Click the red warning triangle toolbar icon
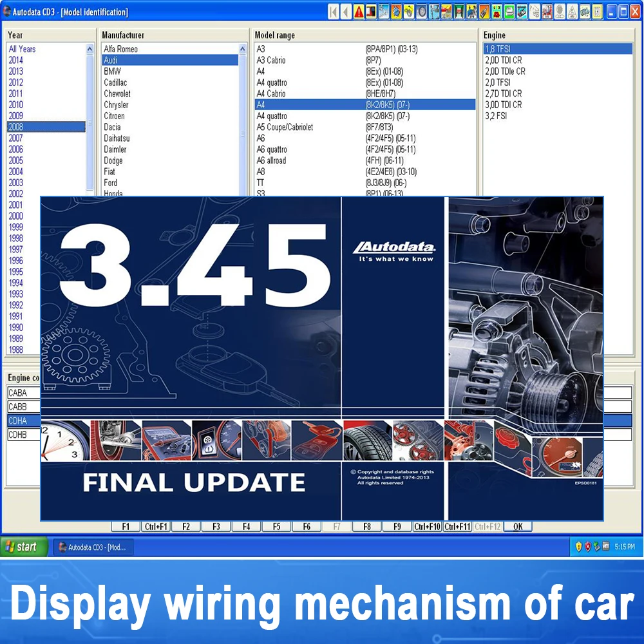The image size is (644, 644). click(359, 11)
